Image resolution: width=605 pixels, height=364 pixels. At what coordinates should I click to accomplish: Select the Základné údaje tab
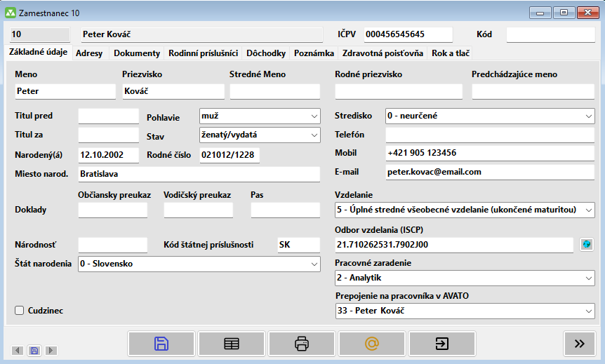pos(38,52)
